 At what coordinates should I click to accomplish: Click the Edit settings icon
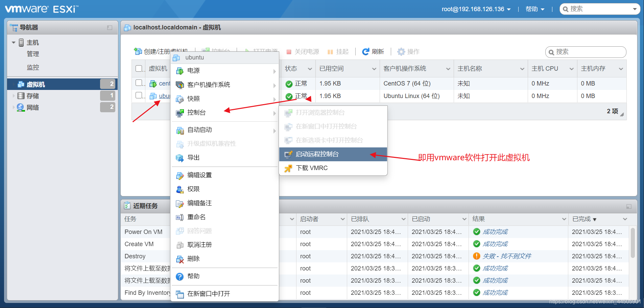[180, 175]
